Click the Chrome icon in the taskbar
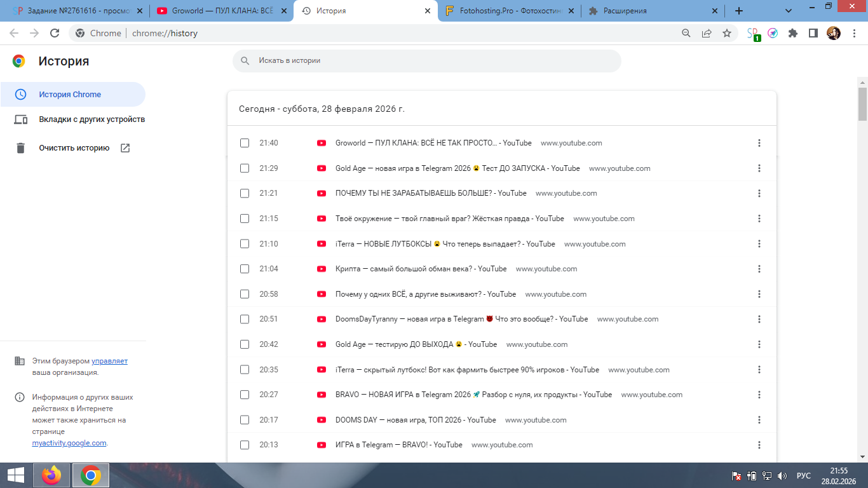 (91, 475)
